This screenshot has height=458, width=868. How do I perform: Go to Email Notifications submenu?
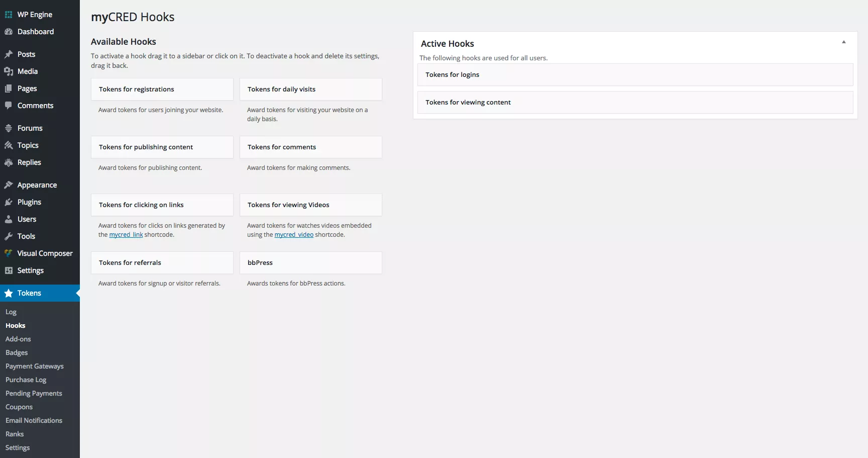(x=34, y=421)
